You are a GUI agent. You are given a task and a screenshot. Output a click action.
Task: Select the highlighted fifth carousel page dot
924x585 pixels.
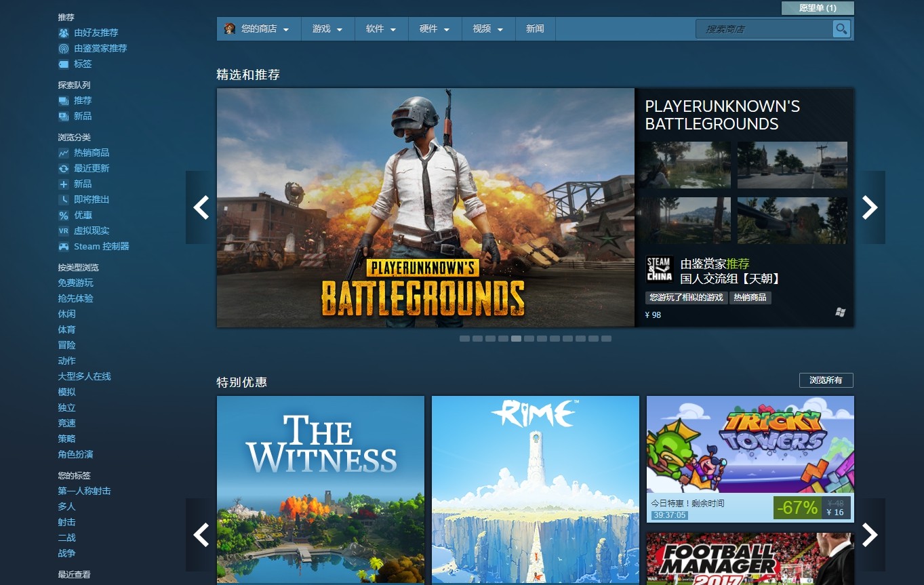516,338
